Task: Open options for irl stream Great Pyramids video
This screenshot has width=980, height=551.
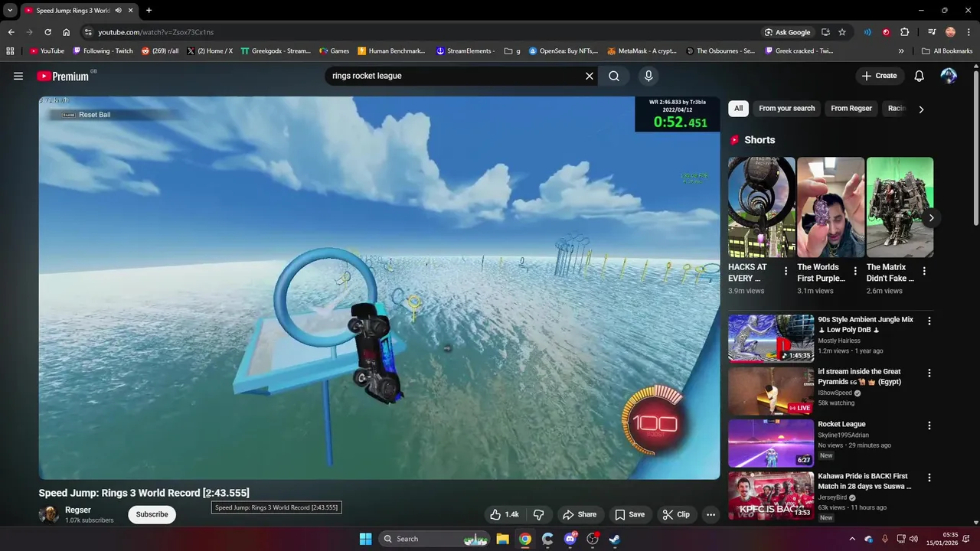Action: tap(929, 373)
